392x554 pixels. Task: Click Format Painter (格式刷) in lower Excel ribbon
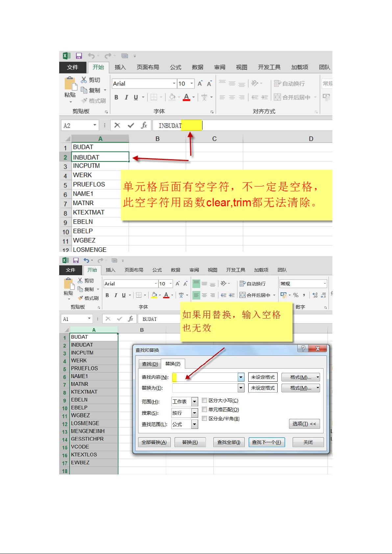coord(88,298)
